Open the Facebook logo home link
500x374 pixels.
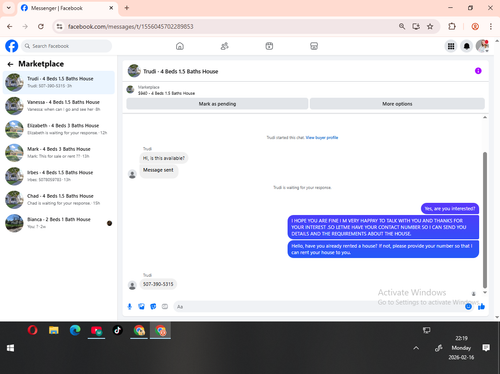(12, 46)
